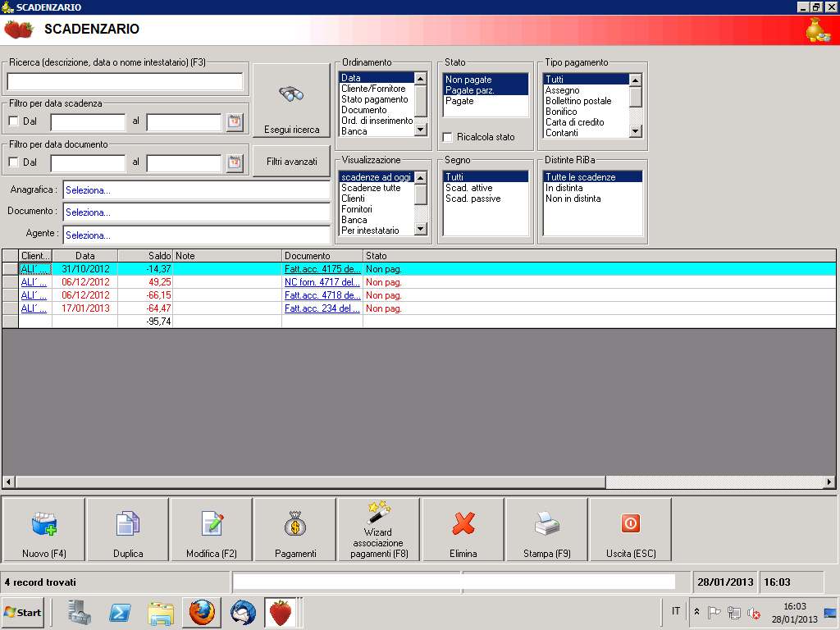Exit with Uscita (ESC) button
Image resolution: width=840 pixels, height=630 pixels.
631,529
